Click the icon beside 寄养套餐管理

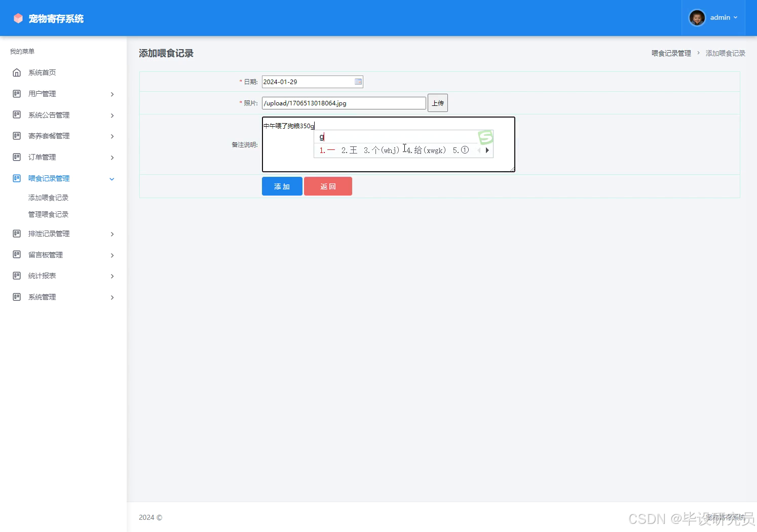(x=17, y=136)
